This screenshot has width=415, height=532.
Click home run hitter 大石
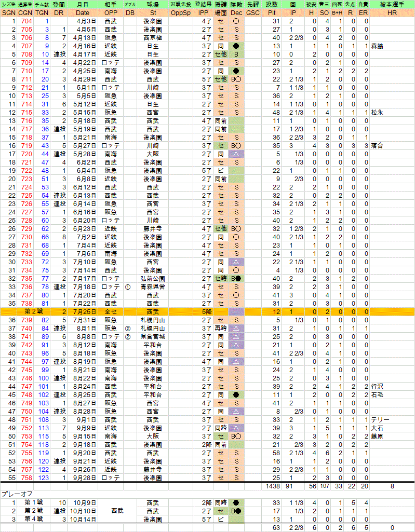click(x=377, y=428)
